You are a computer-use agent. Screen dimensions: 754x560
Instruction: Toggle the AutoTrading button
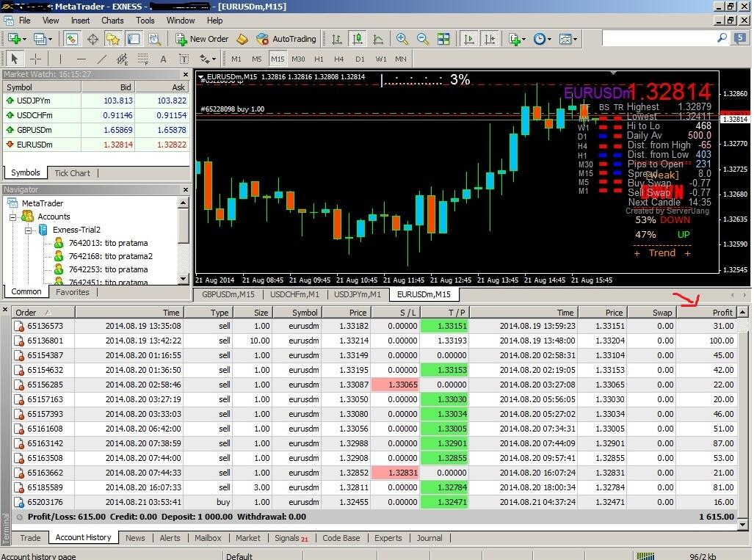pos(286,39)
